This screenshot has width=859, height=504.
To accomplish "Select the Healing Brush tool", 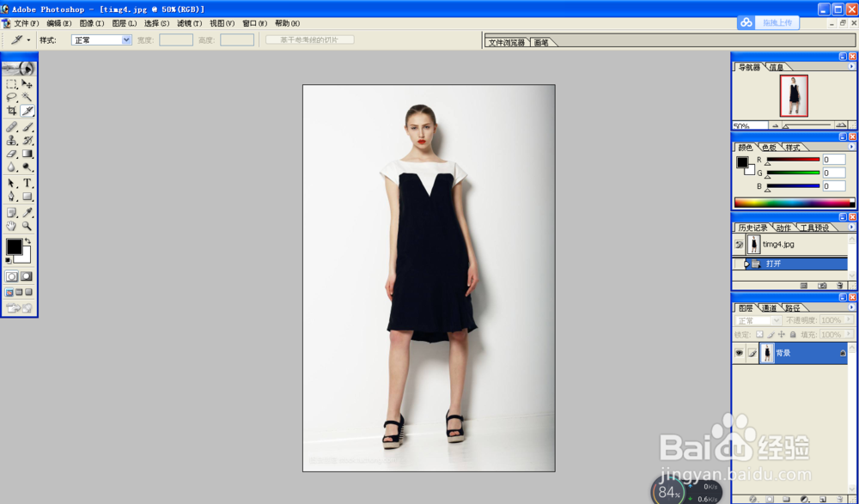I will [x=11, y=127].
